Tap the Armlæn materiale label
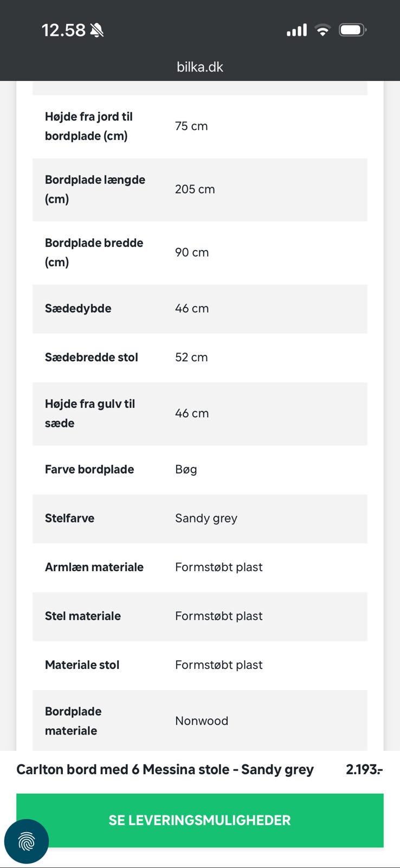The height and width of the screenshot is (868, 400). [94, 567]
